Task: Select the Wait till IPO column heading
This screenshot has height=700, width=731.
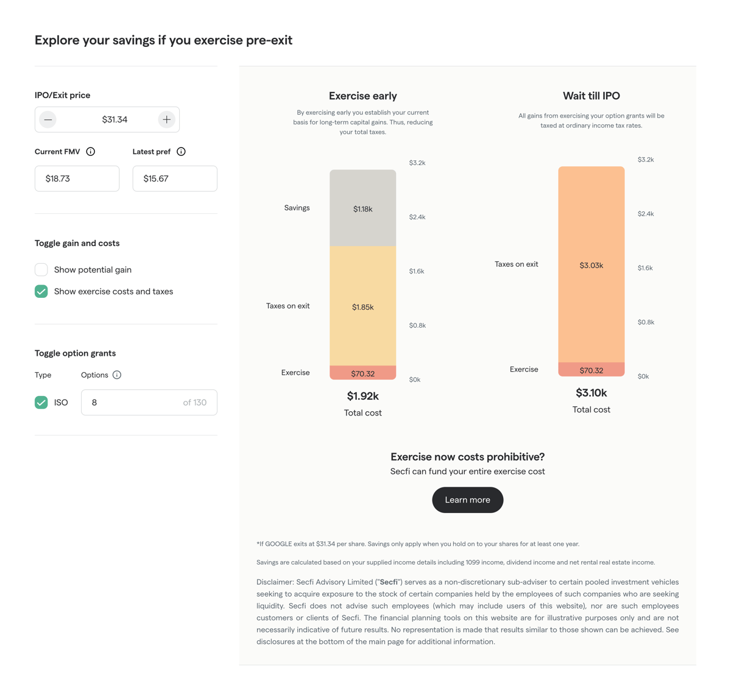Action: point(591,96)
